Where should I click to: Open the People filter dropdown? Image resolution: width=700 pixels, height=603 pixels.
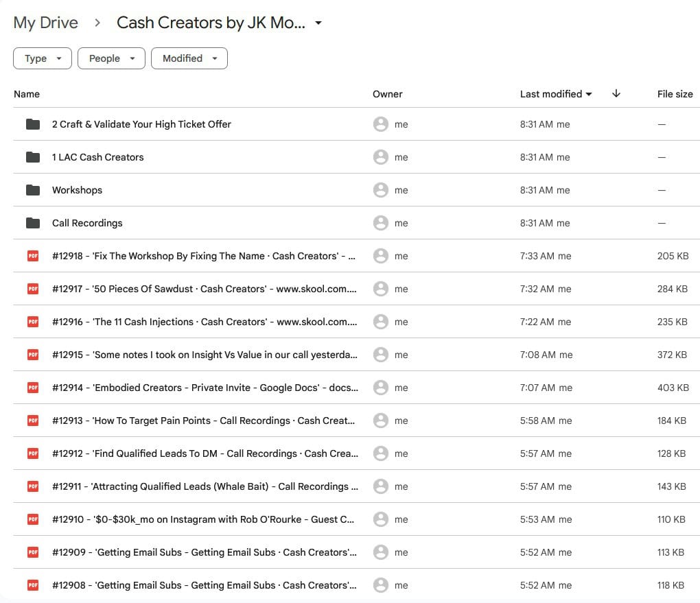point(111,58)
